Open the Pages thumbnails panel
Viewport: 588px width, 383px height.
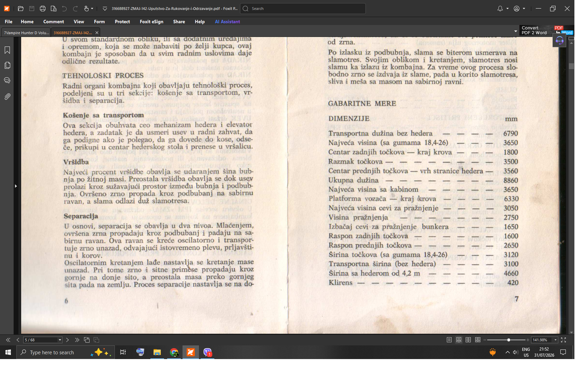pos(7,65)
